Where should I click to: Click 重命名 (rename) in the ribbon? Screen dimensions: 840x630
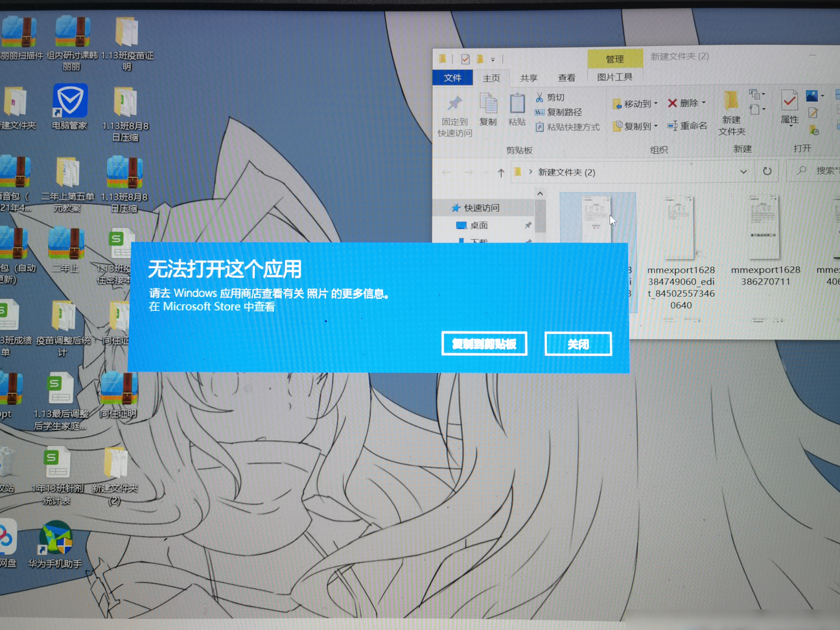coord(687,126)
